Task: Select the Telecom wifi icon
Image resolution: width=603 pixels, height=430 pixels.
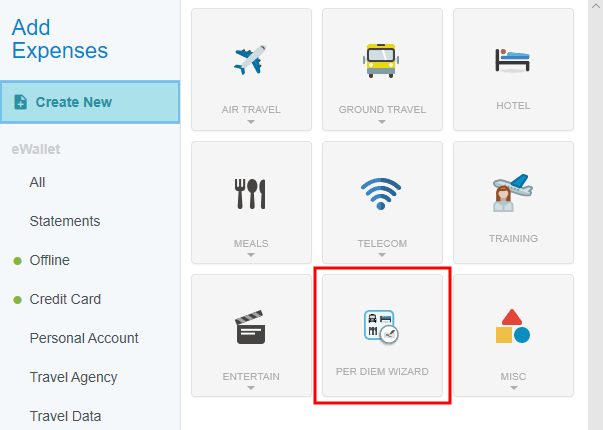Action: 382,192
